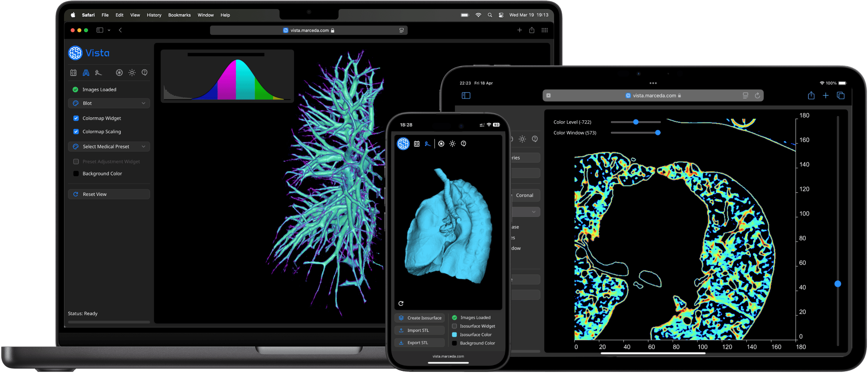868x373 pixels.
Task: Open the Bookmarks menu in menu bar
Action: click(x=179, y=15)
